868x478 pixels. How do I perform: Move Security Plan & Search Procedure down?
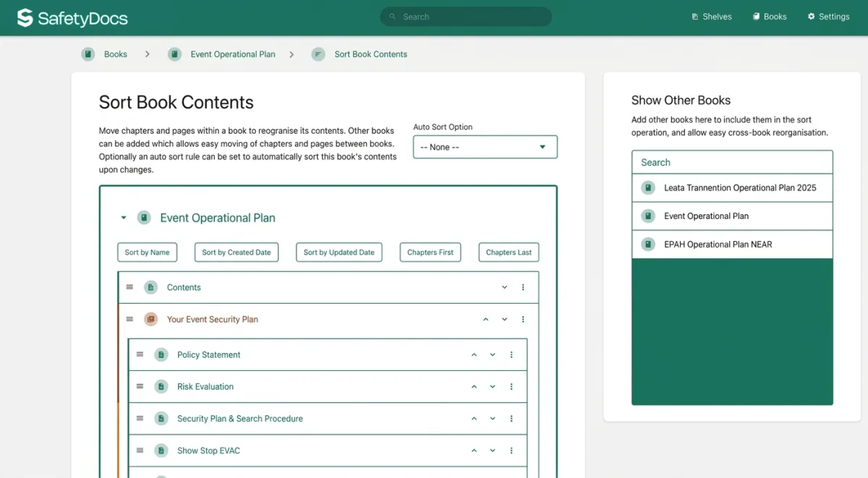493,418
